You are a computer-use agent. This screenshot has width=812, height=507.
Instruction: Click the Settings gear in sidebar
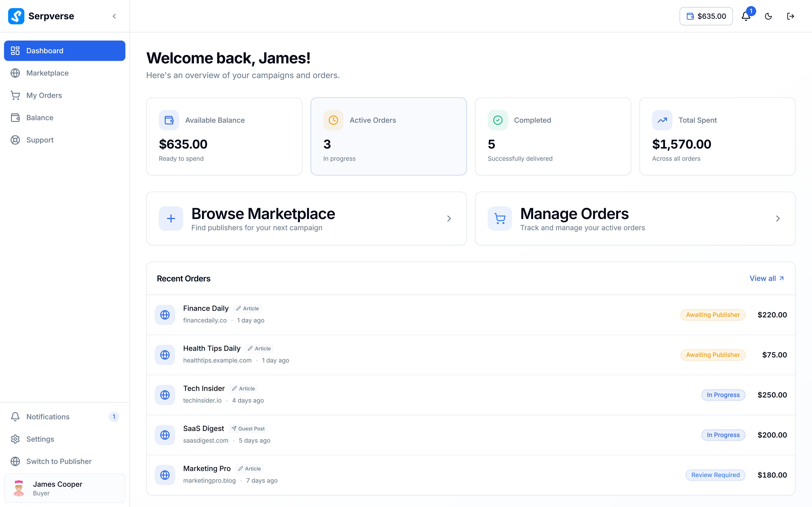(15, 439)
